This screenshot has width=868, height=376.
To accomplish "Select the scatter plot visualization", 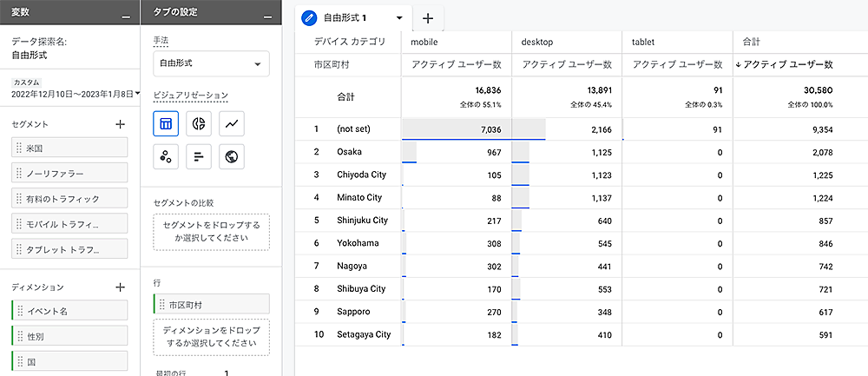I will [166, 157].
